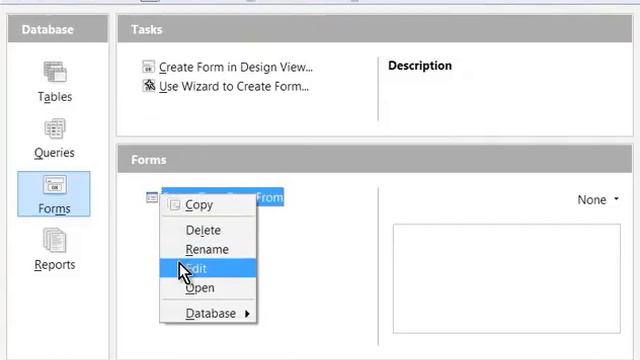Click the Copy icon in context menu

[x=175, y=204]
